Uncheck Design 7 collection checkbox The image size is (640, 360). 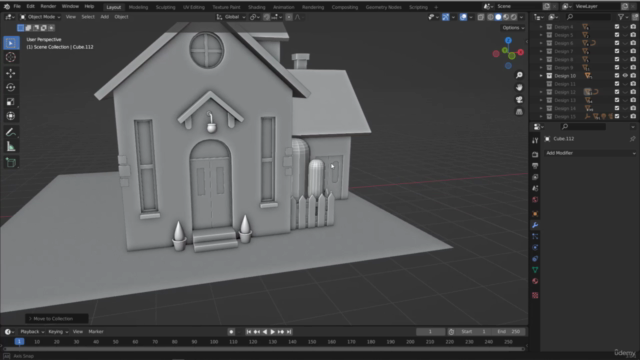617,51
